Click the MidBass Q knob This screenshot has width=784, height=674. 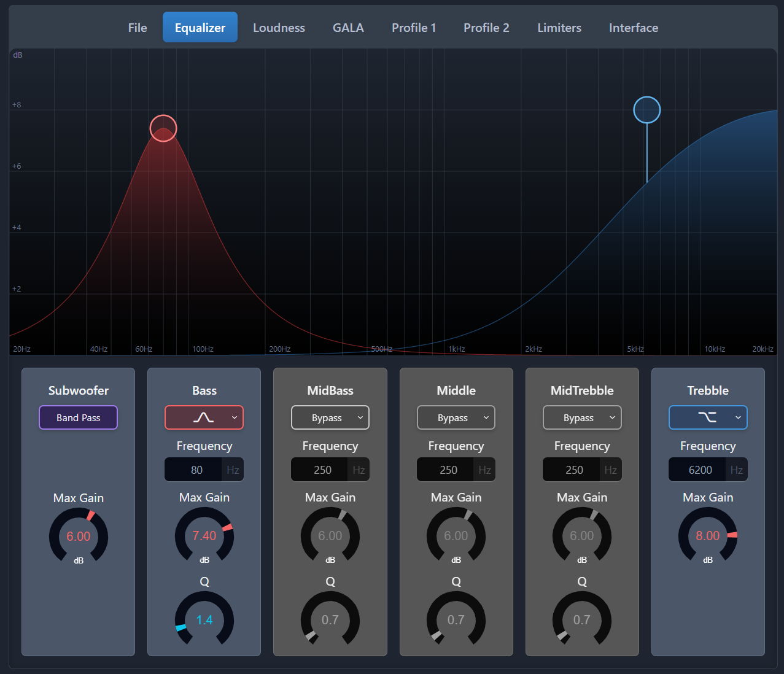(x=330, y=619)
